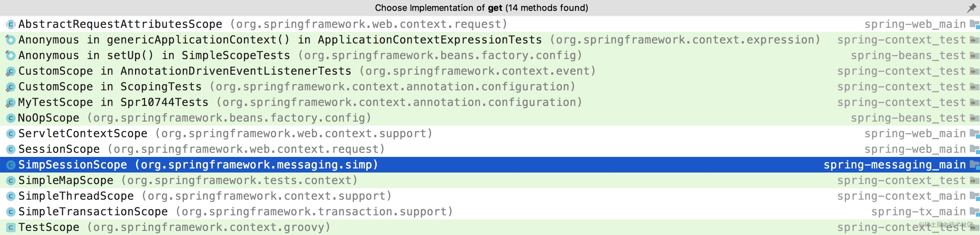The height and width of the screenshot is (235, 980).
Task: Click the test module icon next to NoOpScope
Action: pos(974,118)
